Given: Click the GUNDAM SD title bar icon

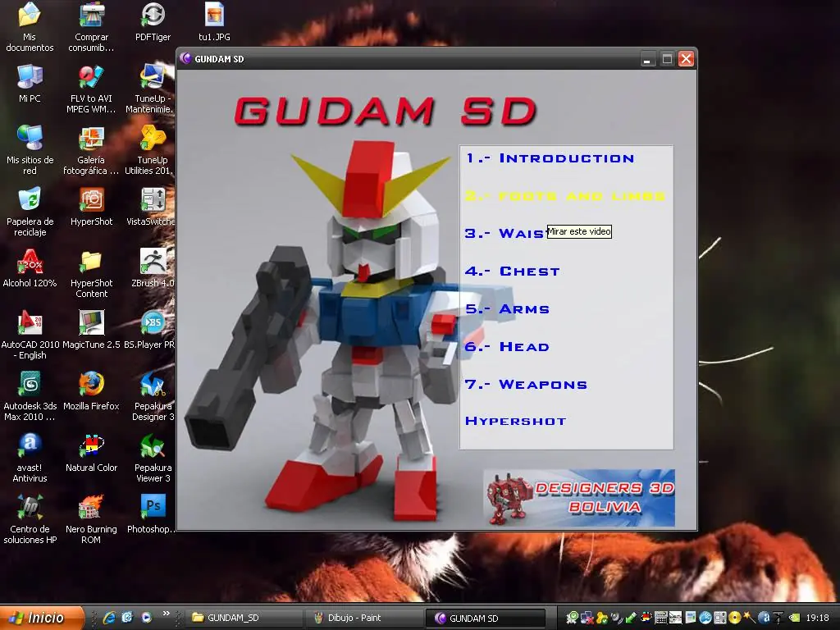Looking at the screenshot, I should pyautogui.click(x=185, y=58).
